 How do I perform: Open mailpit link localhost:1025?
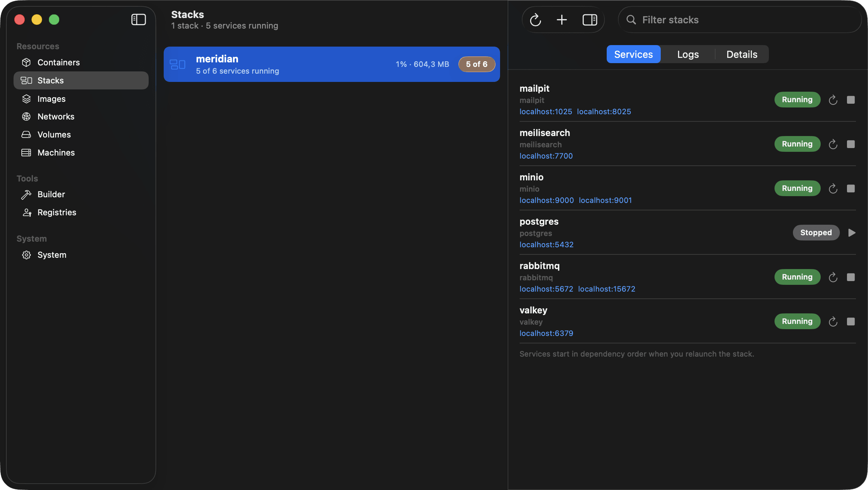[x=546, y=112]
